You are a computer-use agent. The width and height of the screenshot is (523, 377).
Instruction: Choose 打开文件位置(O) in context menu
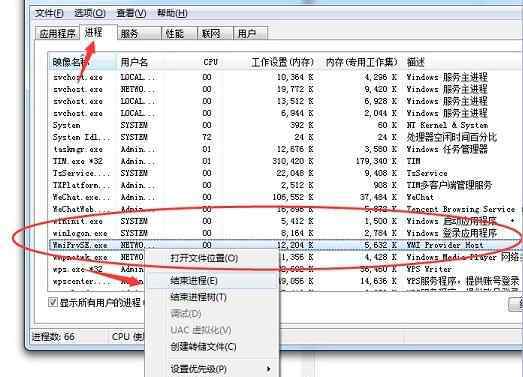(204, 258)
